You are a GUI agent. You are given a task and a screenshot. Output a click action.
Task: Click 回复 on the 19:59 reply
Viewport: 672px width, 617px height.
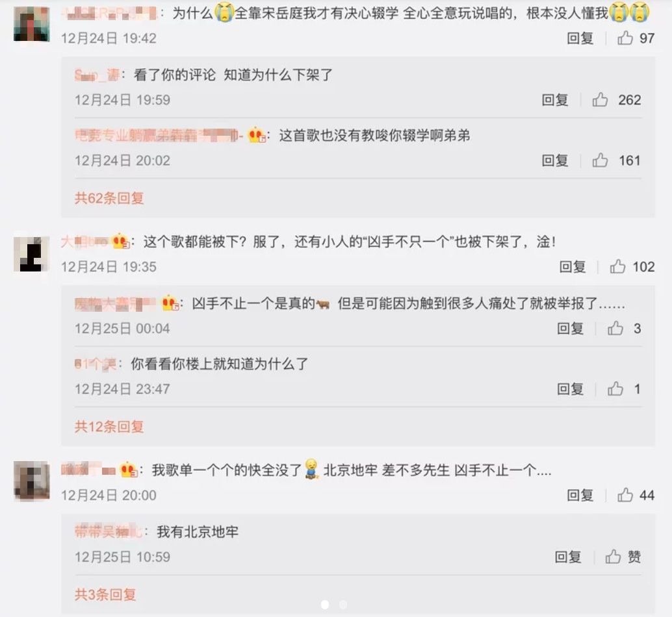coord(555,100)
